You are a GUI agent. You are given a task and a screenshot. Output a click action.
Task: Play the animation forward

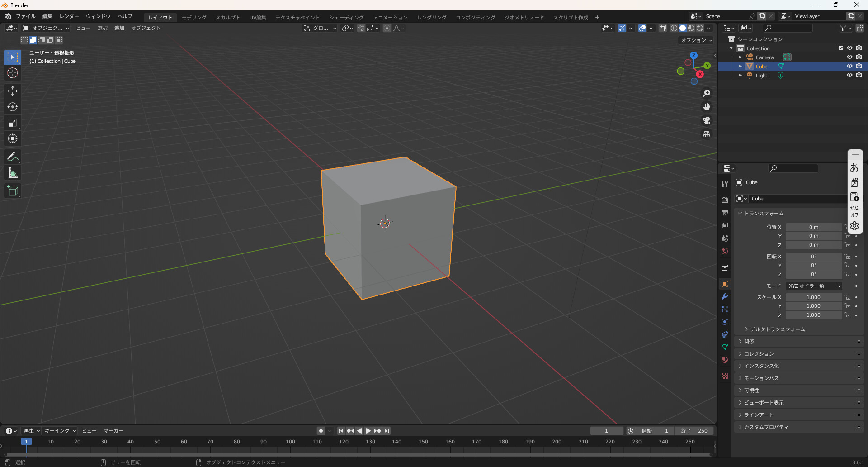point(368,431)
